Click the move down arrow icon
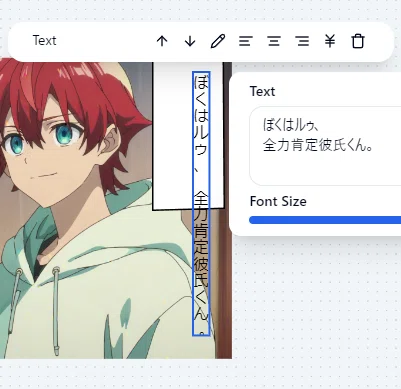401x389 pixels. pyautogui.click(x=190, y=41)
